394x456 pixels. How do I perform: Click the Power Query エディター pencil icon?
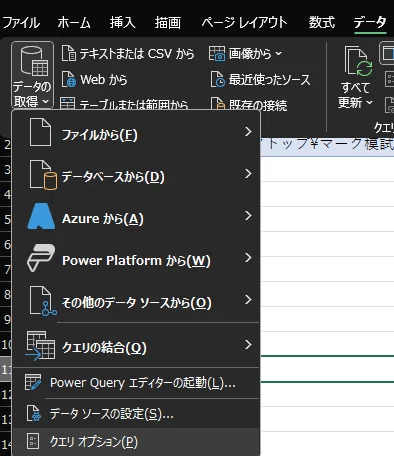point(33,382)
